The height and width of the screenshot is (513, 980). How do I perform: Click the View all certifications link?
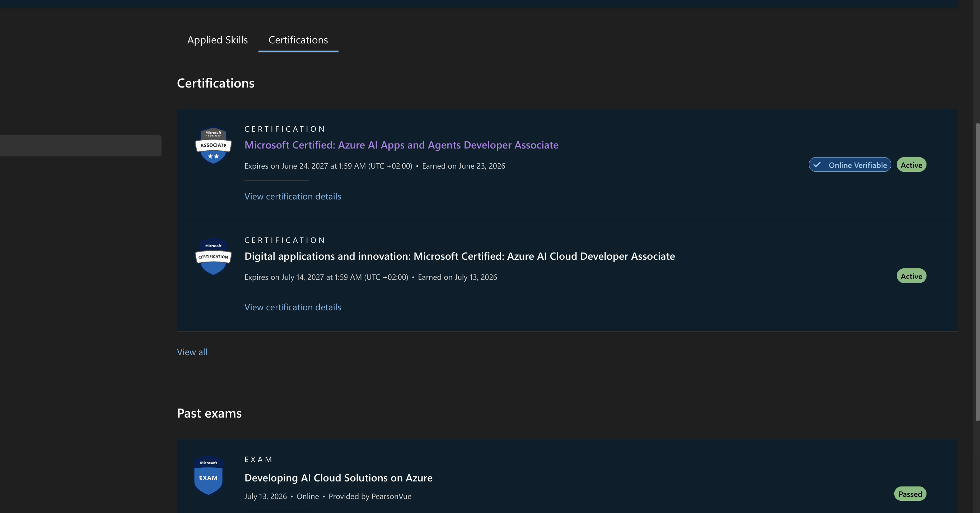point(192,352)
